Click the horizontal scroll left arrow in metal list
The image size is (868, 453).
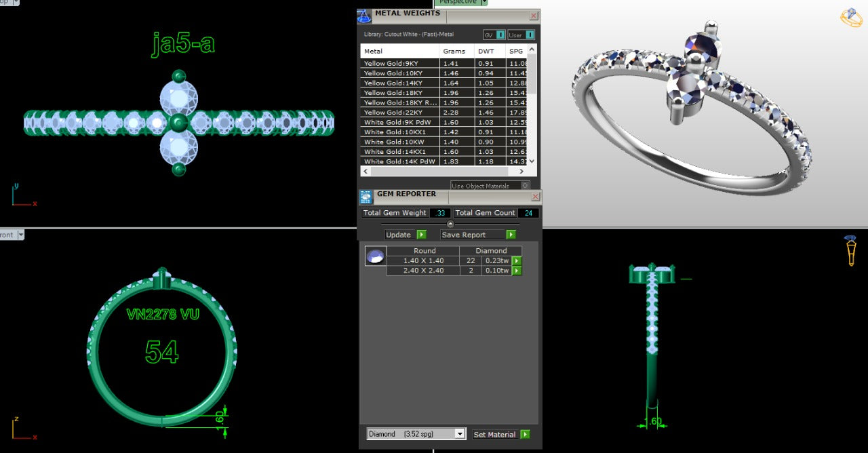[x=366, y=172]
